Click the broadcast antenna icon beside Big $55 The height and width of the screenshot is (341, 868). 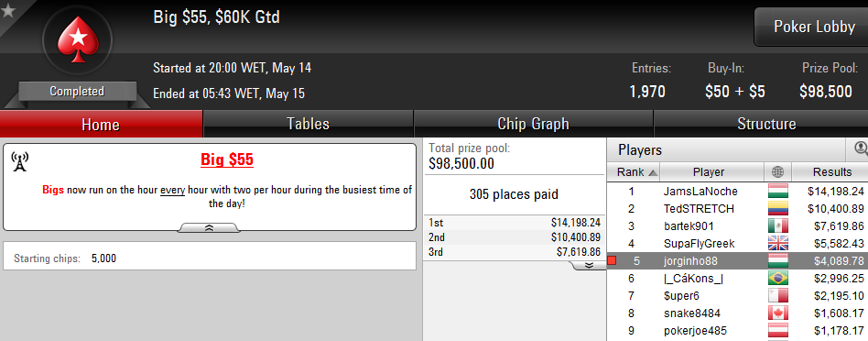(19, 162)
